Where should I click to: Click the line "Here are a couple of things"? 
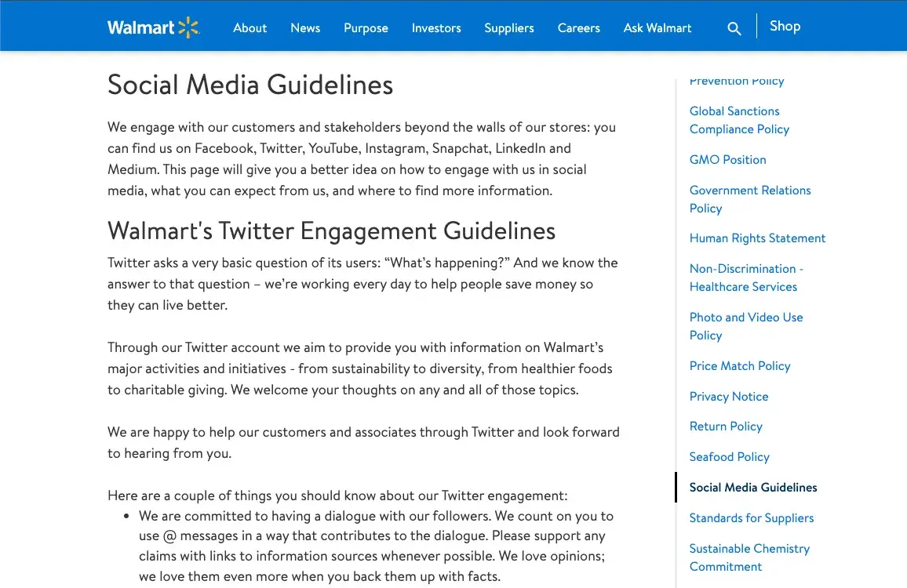pos(337,496)
